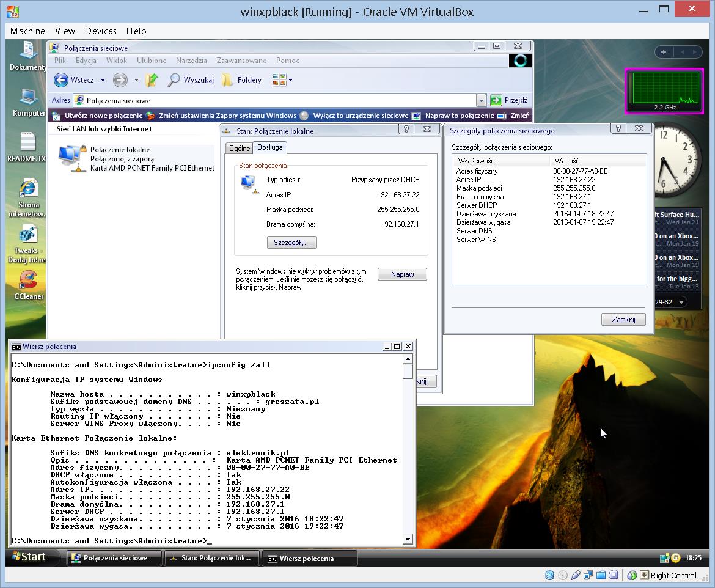Select Połączenie lokalne network adapter icon

click(72, 158)
